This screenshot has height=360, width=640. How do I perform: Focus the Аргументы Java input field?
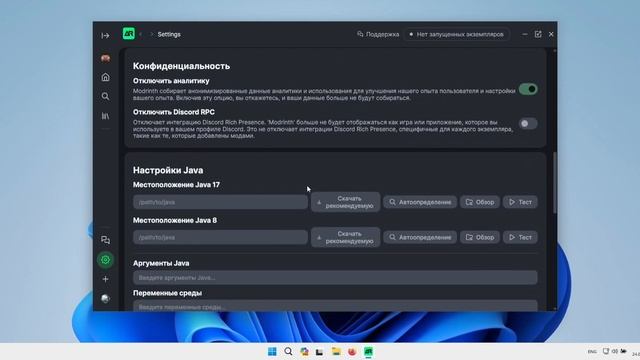335,278
